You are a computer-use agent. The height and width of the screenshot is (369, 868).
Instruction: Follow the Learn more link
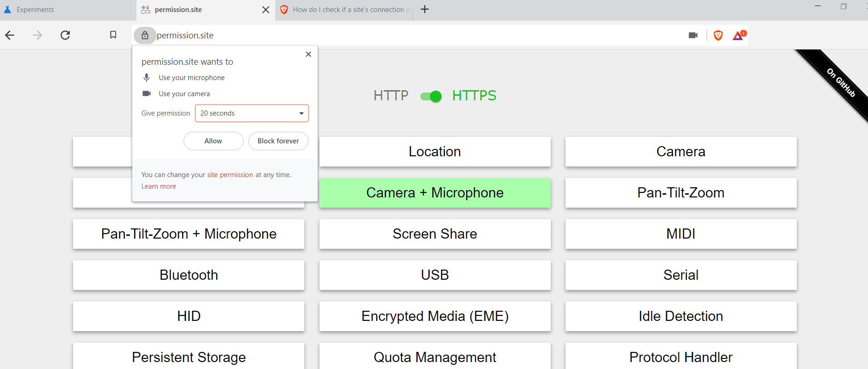click(159, 186)
